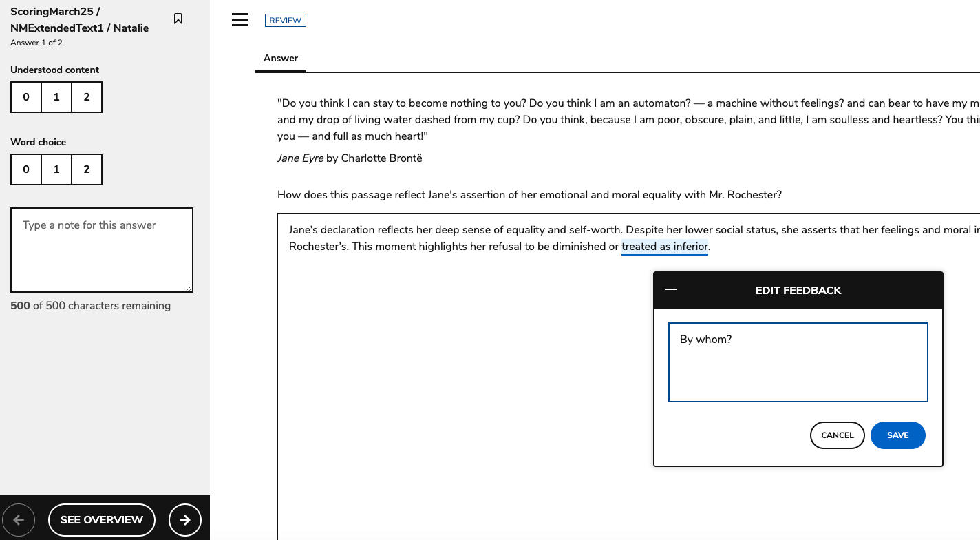The height and width of the screenshot is (540, 980).
Task: Click the highlighted 'treated as inferior' text
Action: point(664,247)
